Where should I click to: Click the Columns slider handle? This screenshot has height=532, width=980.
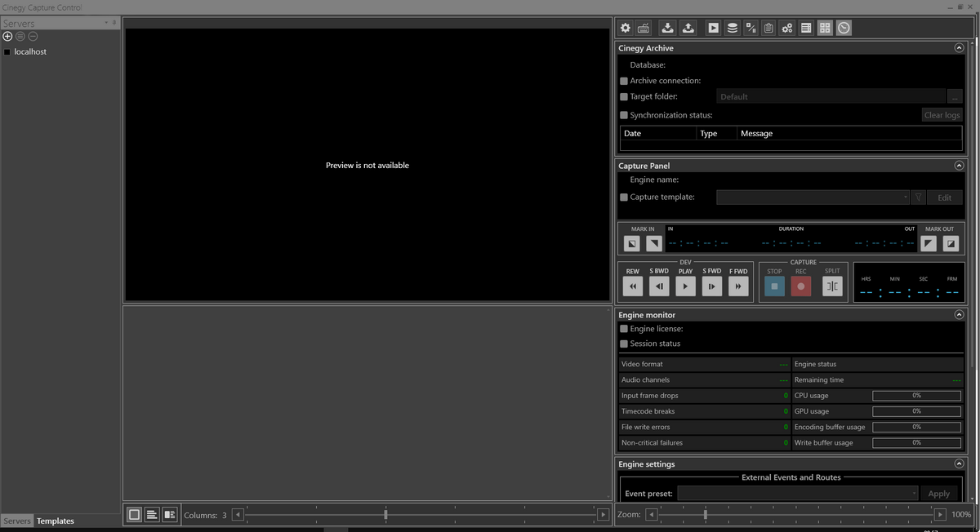(x=385, y=515)
